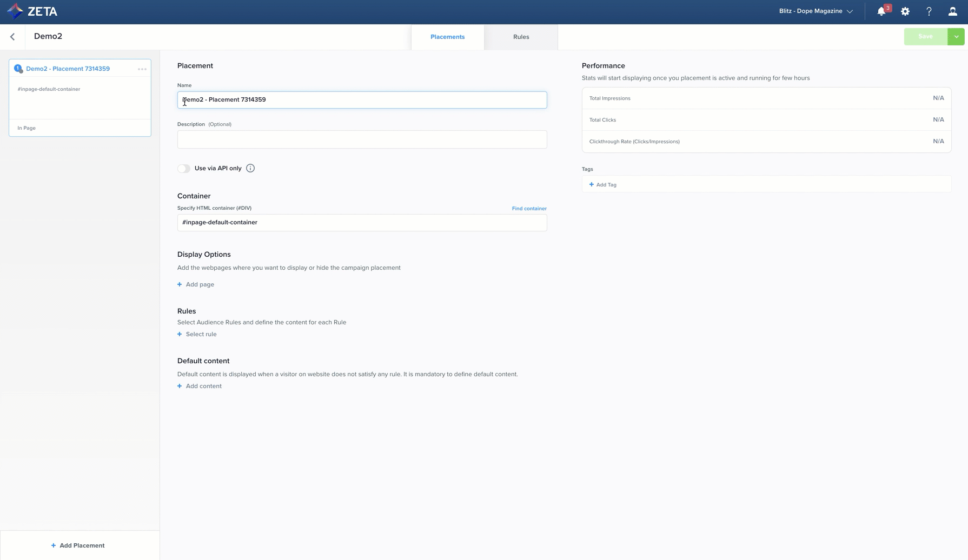Image resolution: width=968 pixels, height=560 pixels.
Task: Open the placement card three-dot menu
Action: pyautogui.click(x=142, y=69)
